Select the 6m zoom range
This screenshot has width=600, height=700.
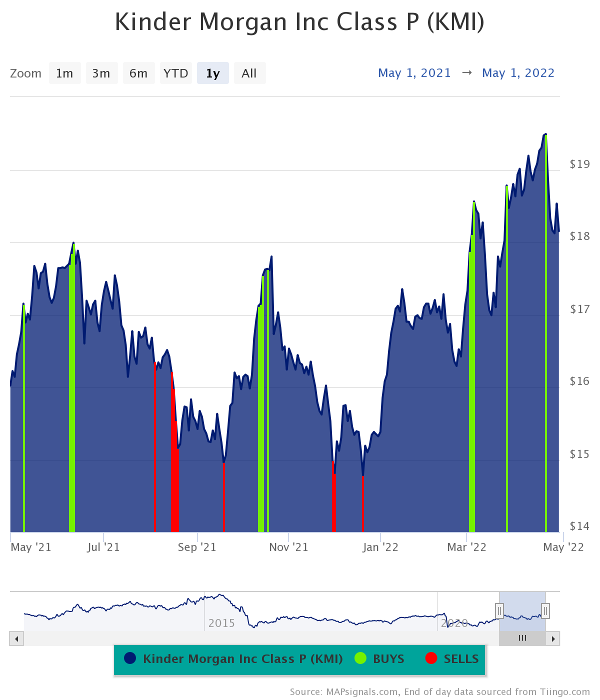138,73
